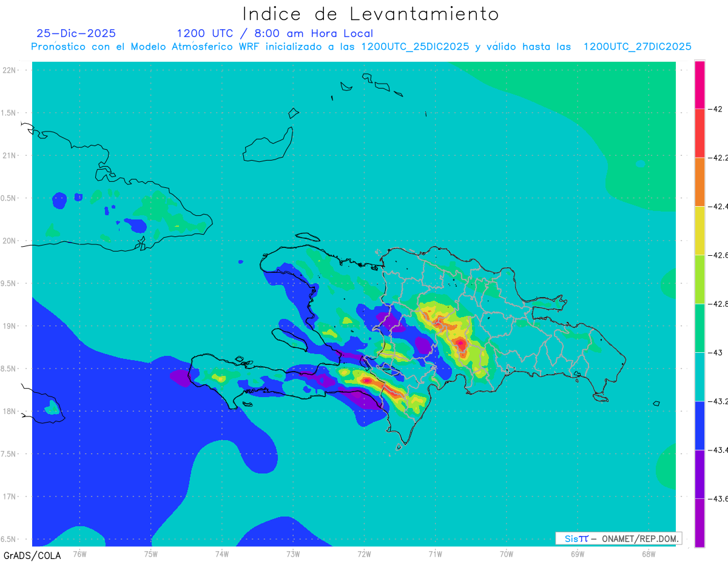Click the legend value "-43.4"
Screen dimensions: 728x562
point(719,450)
